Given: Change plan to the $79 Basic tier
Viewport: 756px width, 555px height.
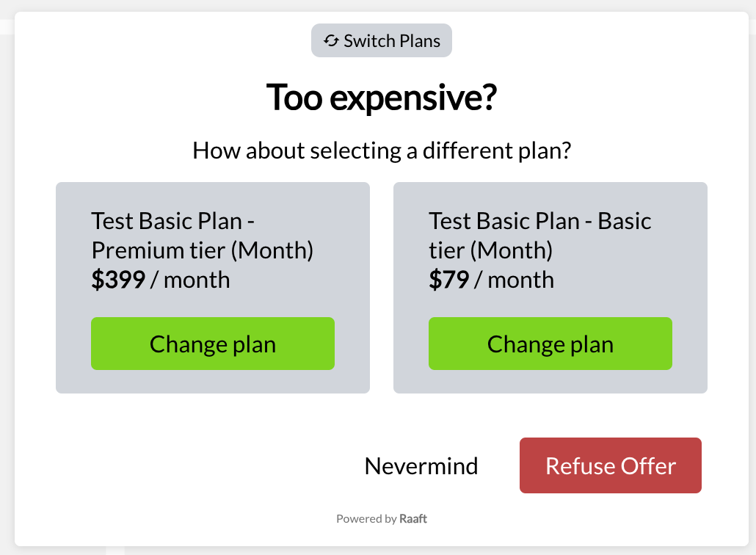Looking at the screenshot, I should tap(550, 344).
